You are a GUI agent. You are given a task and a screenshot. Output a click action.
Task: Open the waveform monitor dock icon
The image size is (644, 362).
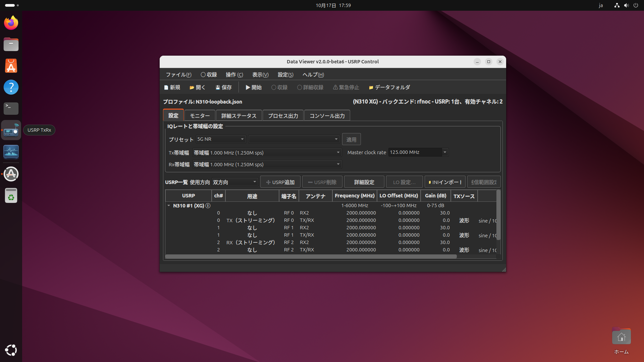pyautogui.click(x=11, y=152)
